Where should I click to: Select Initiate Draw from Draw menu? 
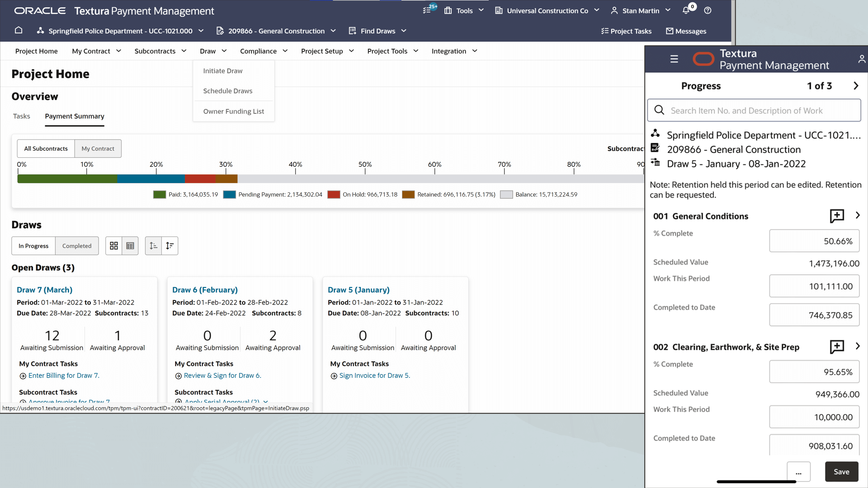(x=223, y=71)
